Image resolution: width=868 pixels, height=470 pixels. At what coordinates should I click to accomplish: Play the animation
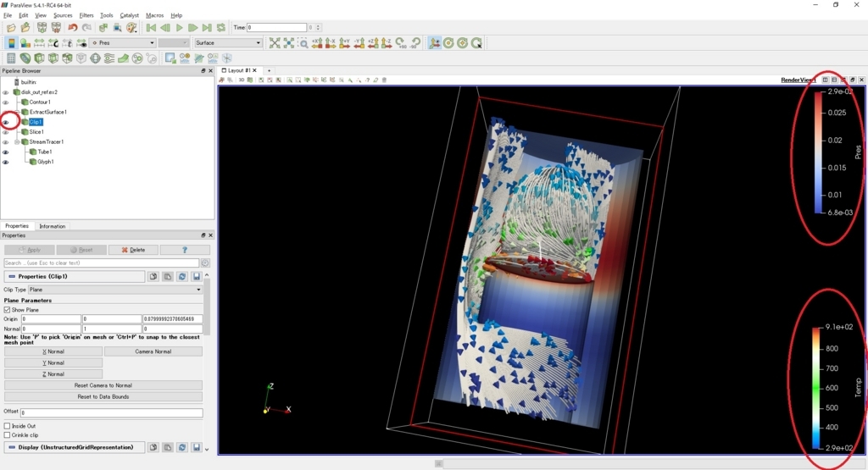[x=179, y=28]
